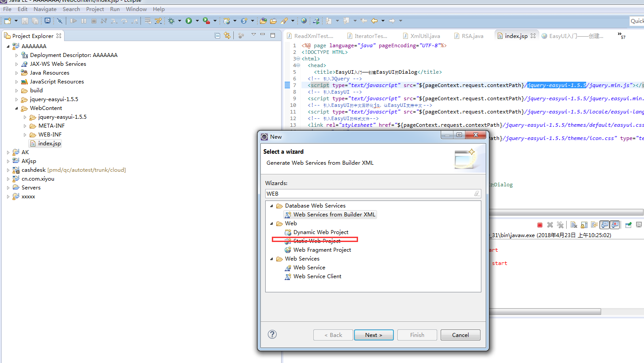Collapse the Web Services wizard category
This screenshot has width=644, height=363.
click(x=271, y=259)
